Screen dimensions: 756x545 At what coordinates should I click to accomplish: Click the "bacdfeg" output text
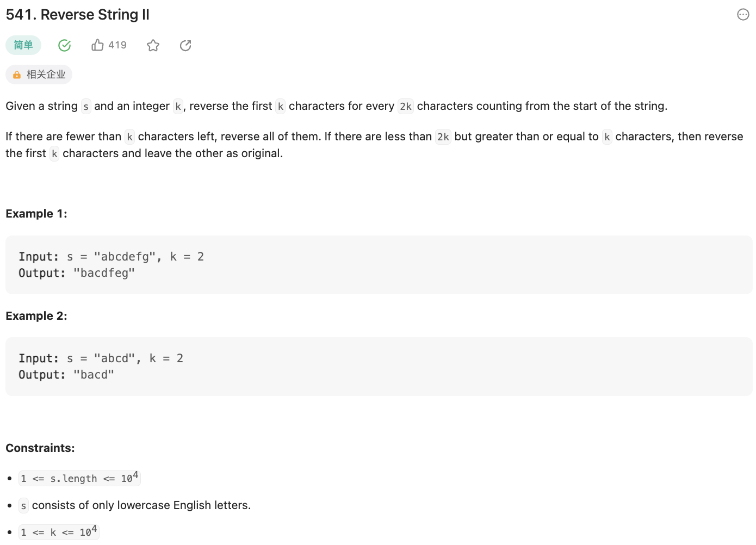click(x=104, y=273)
